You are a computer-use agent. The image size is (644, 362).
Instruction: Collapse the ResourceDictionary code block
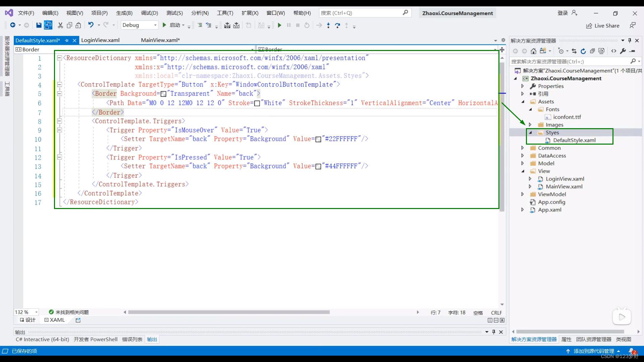[x=59, y=58]
